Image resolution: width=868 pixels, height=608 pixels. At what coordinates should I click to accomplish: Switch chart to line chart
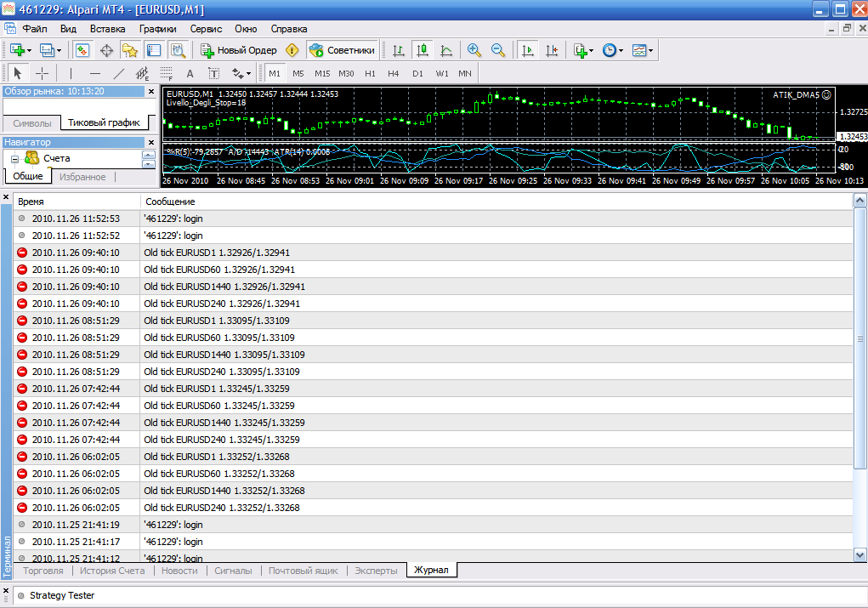point(446,50)
